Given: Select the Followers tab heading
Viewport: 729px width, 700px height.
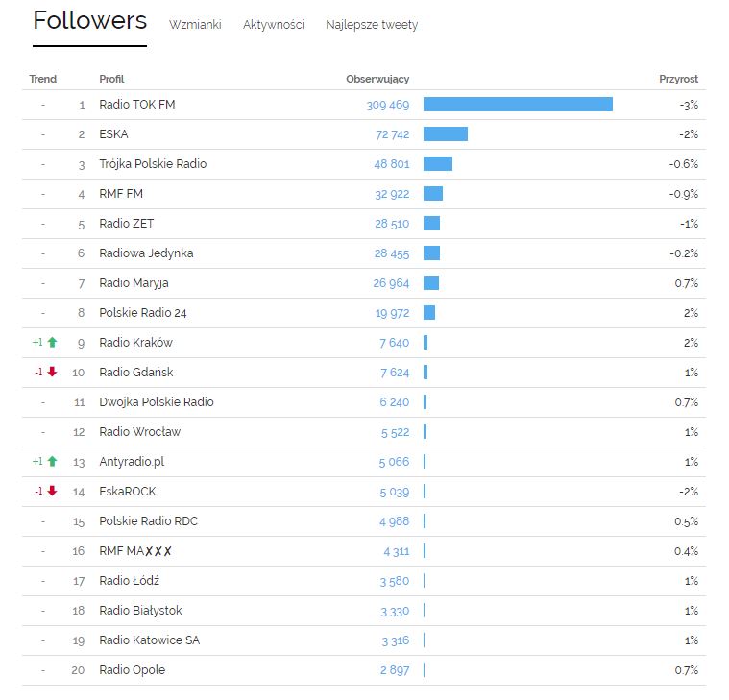Looking at the screenshot, I should pyautogui.click(x=89, y=20).
